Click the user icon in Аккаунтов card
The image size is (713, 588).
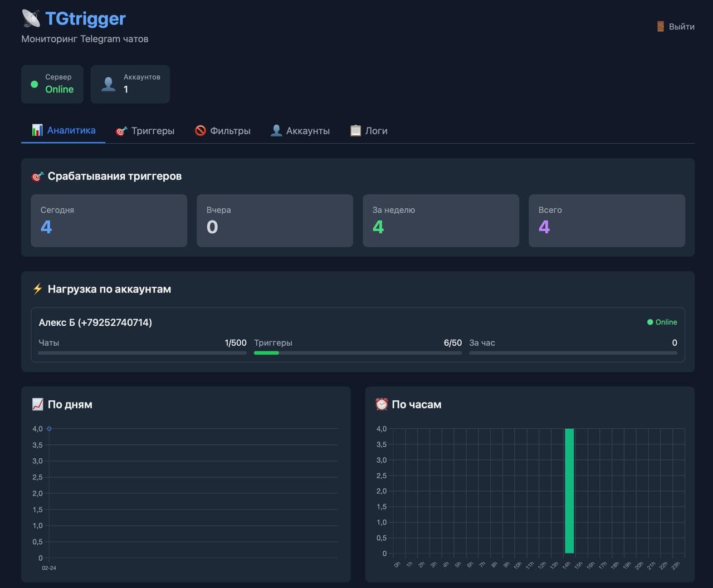click(x=108, y=84)
